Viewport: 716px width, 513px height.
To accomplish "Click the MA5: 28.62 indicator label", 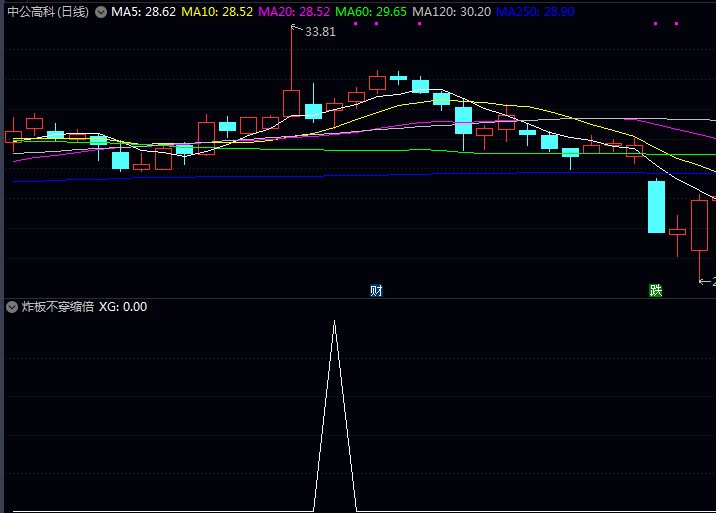I will (x=143, y=12).
